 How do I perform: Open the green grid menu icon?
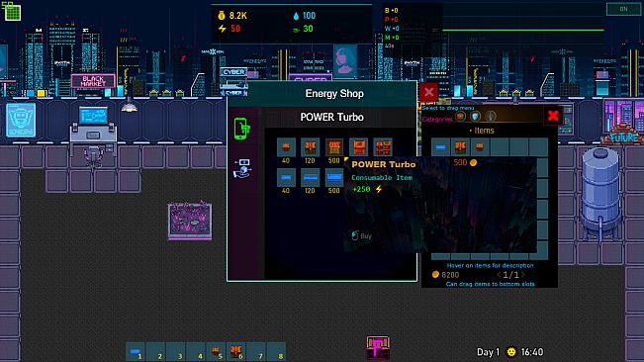pos(12,11)
